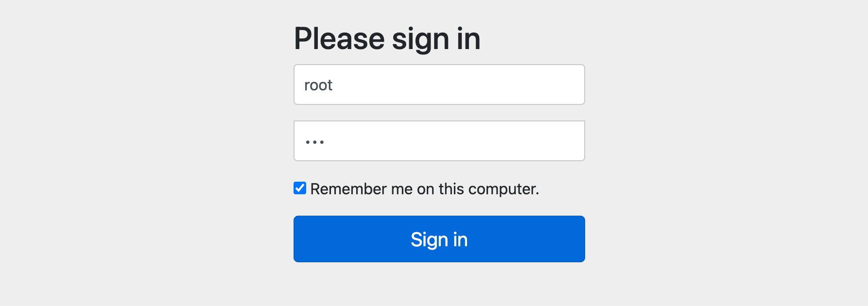Submit the login form with Sign in
This screenshot has height=306, width=868.
click(439, 239)
